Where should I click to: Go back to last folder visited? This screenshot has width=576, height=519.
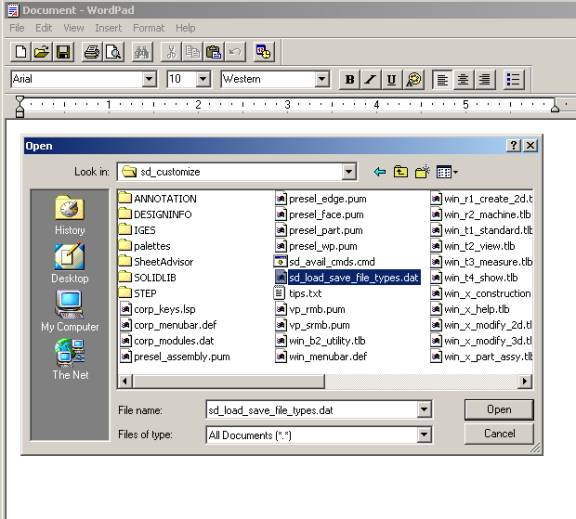pyautogui.click(x=379, y=172)
